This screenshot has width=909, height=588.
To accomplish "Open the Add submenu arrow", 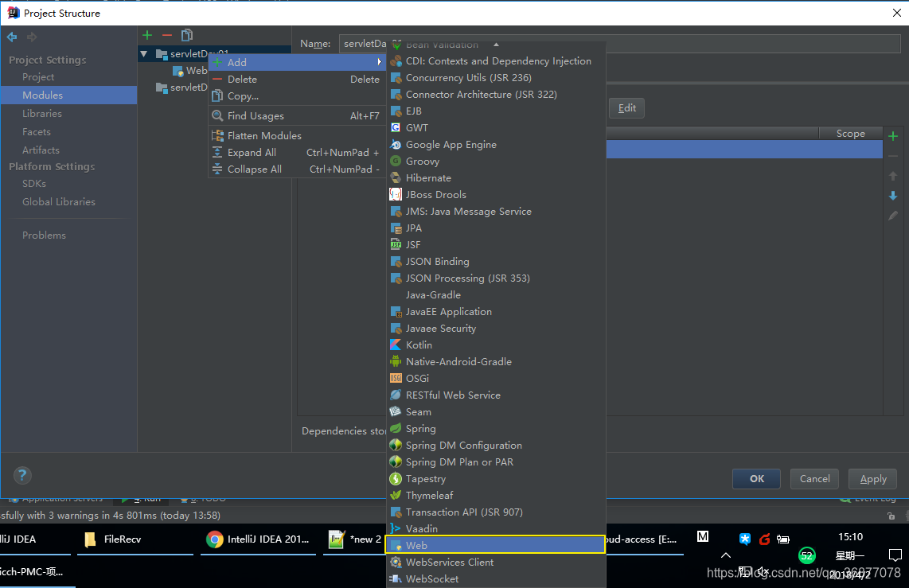I will point(379,62).
